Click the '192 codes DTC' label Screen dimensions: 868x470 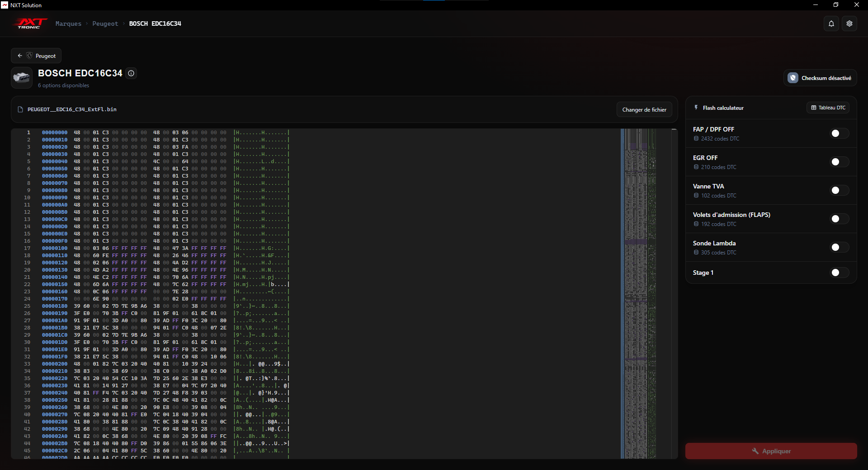point(719,224)
